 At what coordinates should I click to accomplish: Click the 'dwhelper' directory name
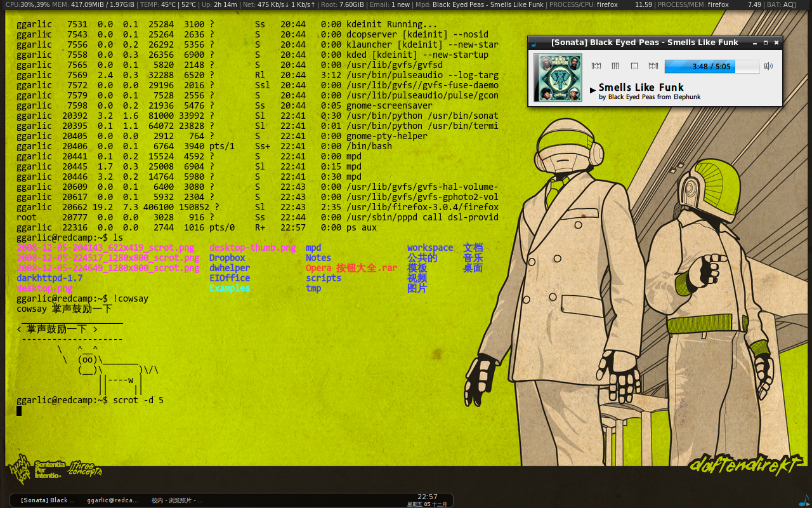pos(230,268)
